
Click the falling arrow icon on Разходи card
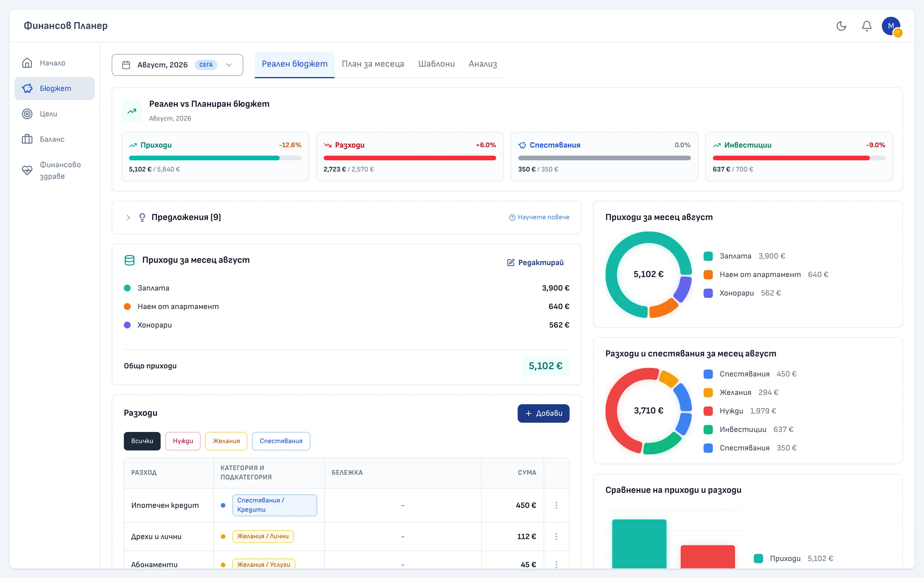click(328, 145)
